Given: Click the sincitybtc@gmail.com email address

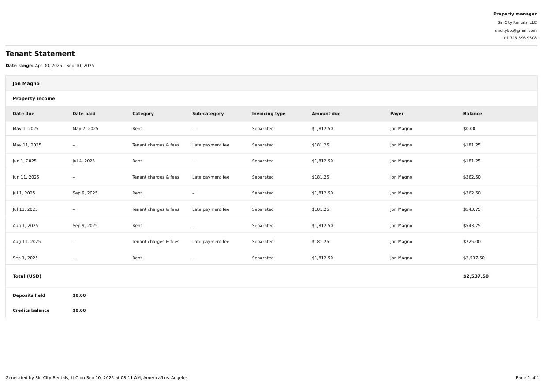Looking at the screenshot, I should [x=515, y=30].
